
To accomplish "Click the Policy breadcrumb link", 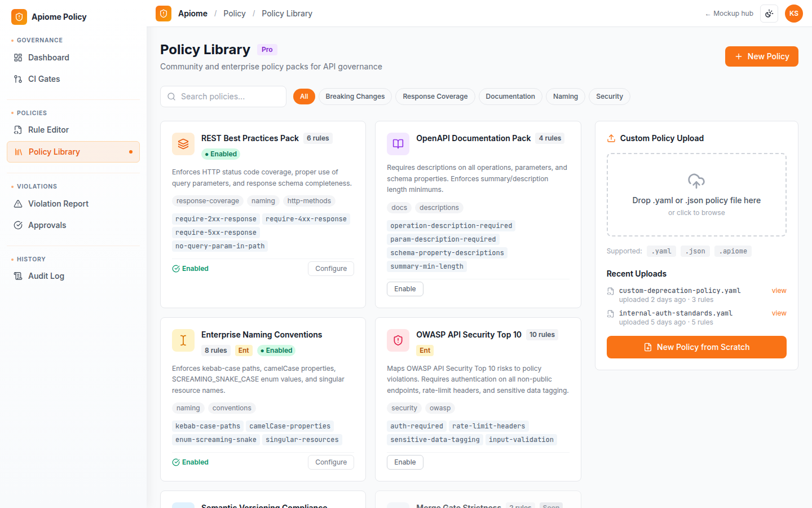I will (235, 14).
